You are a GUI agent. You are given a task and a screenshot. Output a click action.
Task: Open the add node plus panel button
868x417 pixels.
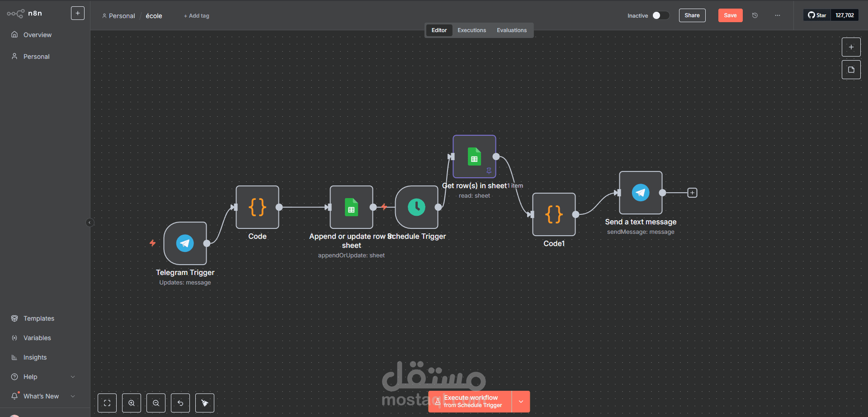(x=851, y=47)
